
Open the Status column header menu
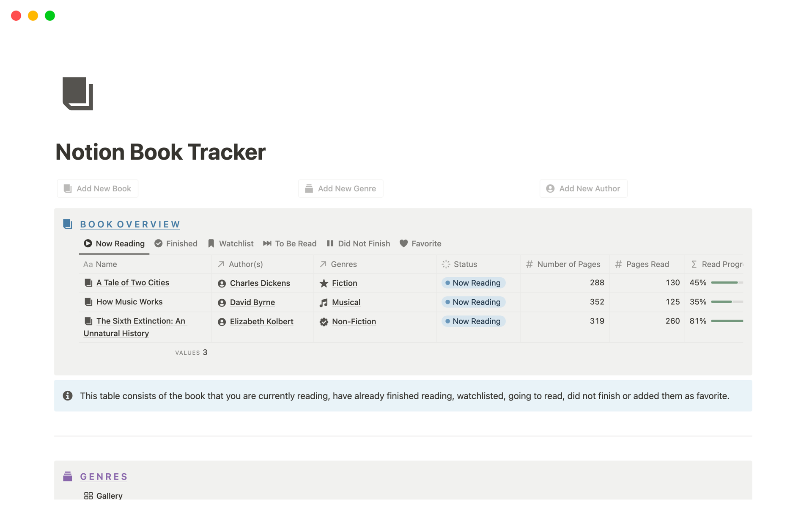tap(465, 264)
